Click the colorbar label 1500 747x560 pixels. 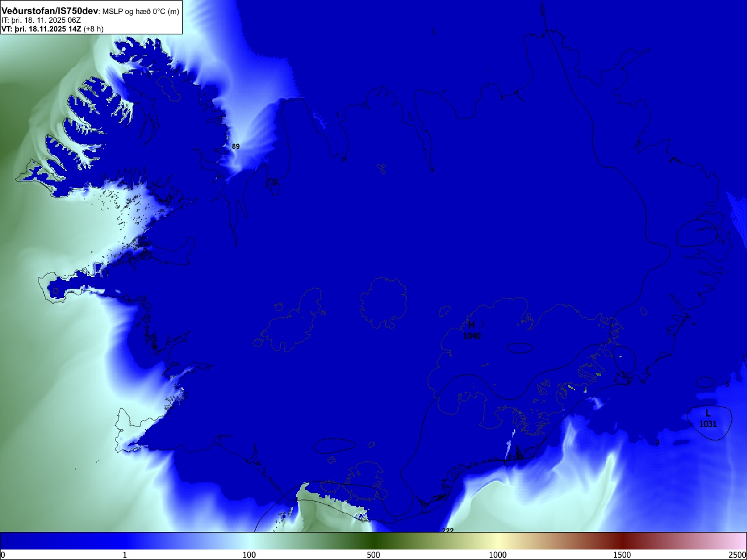(x=622, y=555)
